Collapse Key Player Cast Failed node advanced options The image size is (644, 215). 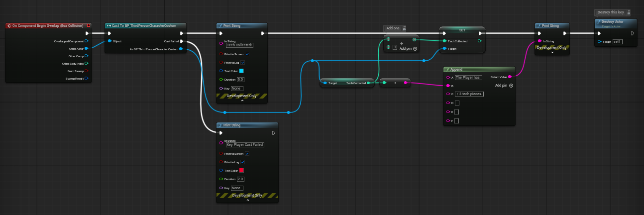pos(247,200)
